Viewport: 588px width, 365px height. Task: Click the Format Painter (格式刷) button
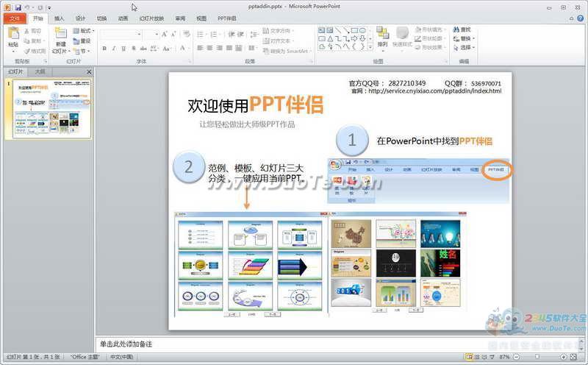coord(35,51)
